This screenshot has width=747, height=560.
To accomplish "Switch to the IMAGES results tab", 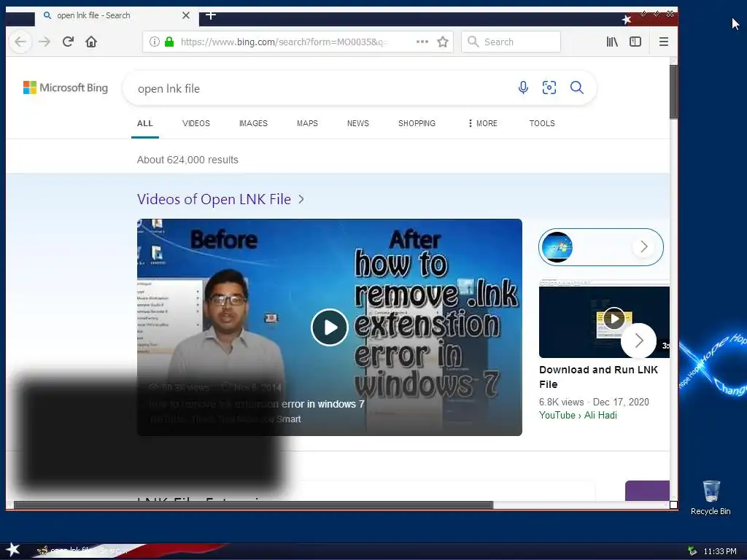I will click(253, 123).
